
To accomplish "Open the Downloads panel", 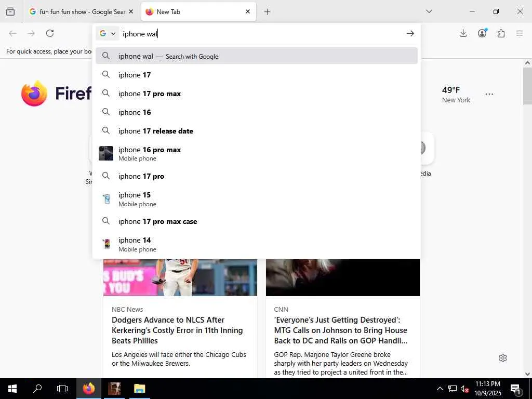I will [x=463, y=33].
